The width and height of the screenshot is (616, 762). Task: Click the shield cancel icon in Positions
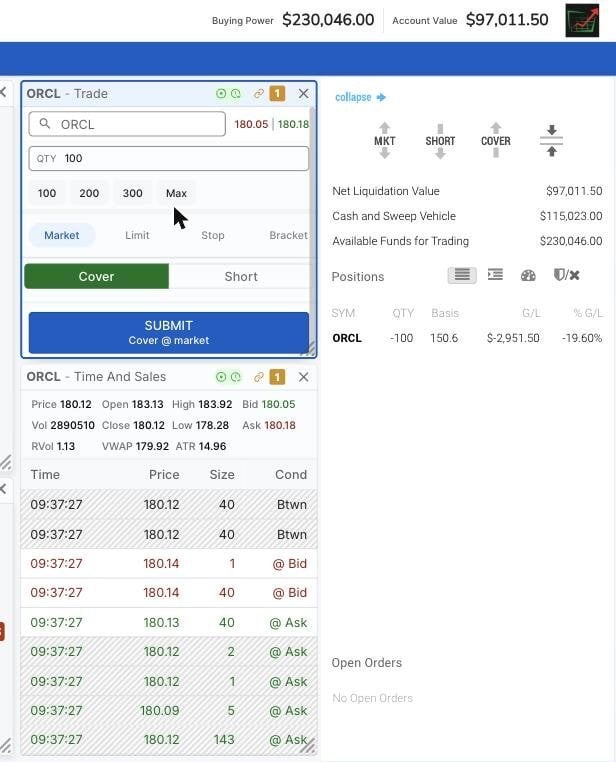click(x=566, y=275)
